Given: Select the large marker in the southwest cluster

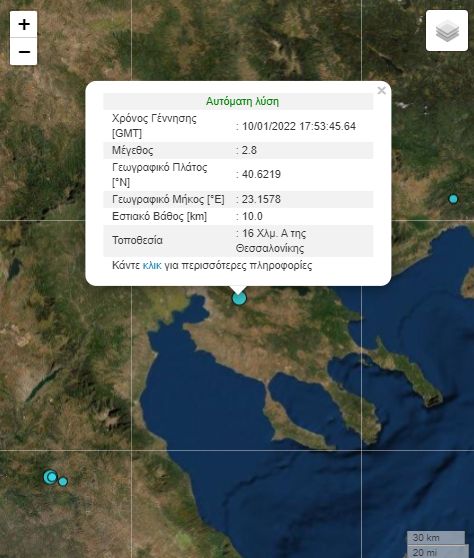Looking at the screenshot, I should [x=51, y=477].
